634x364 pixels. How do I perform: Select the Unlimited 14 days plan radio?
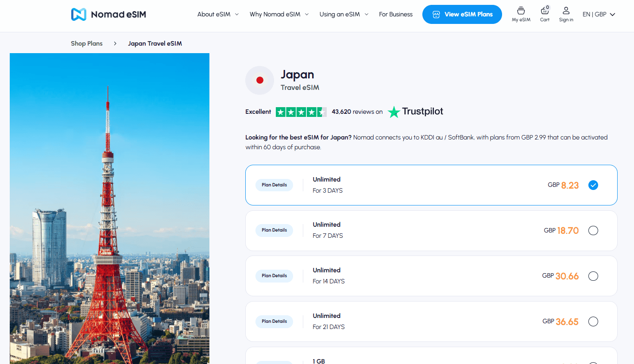pyautogui.click(x=593, y=276)
